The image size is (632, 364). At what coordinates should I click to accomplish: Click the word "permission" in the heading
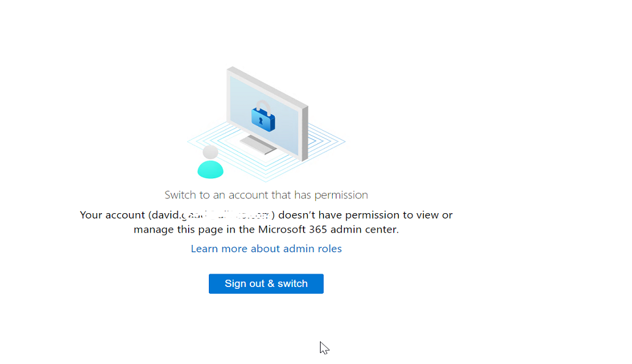(x=341, y=195)
